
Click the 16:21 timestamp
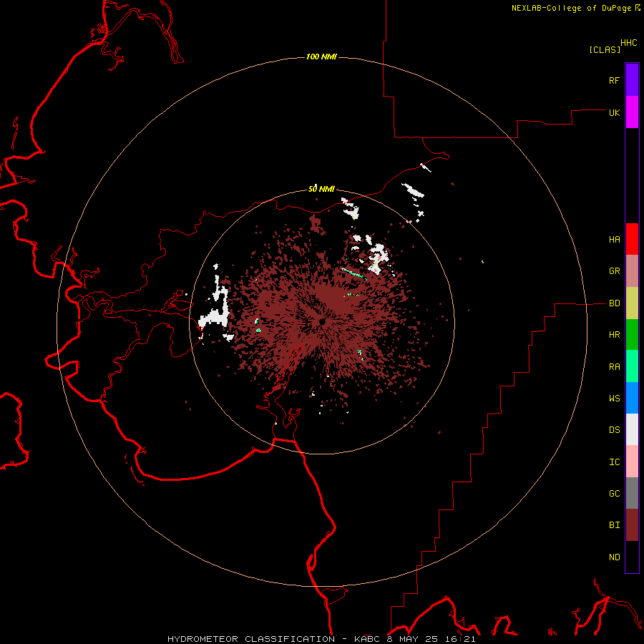click(460, 639)
